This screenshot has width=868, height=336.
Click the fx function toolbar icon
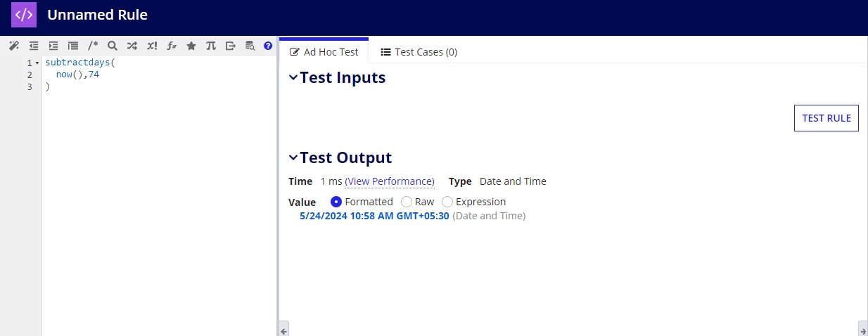pos(172,46)
